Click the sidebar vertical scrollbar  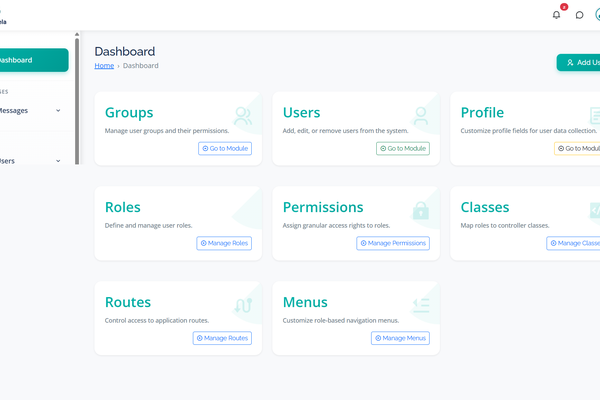(x=77, y=100)
